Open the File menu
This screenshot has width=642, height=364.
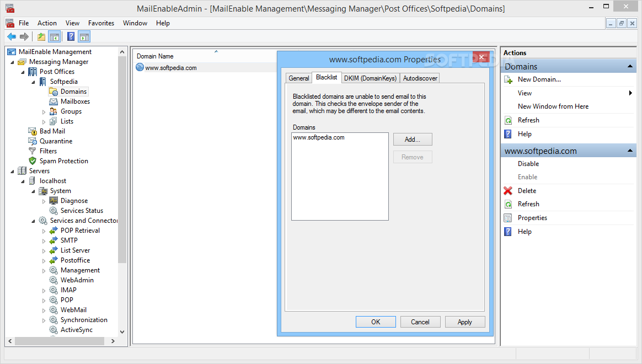24,23
